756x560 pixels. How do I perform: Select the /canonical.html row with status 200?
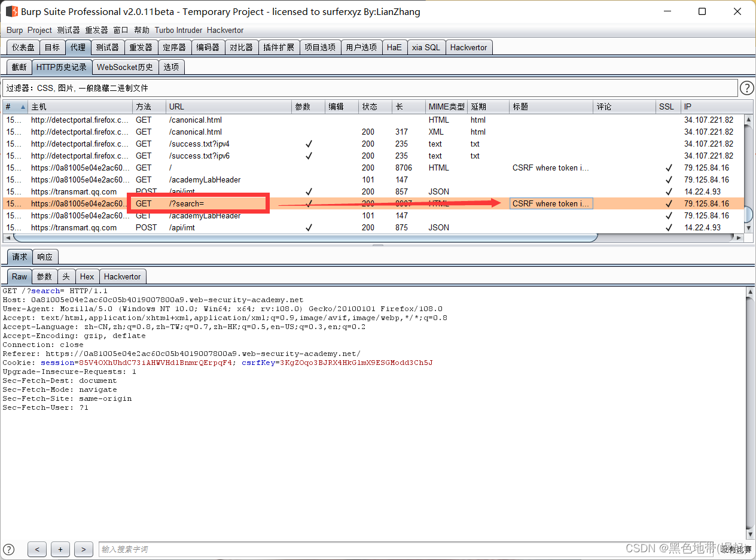point(374,132)
